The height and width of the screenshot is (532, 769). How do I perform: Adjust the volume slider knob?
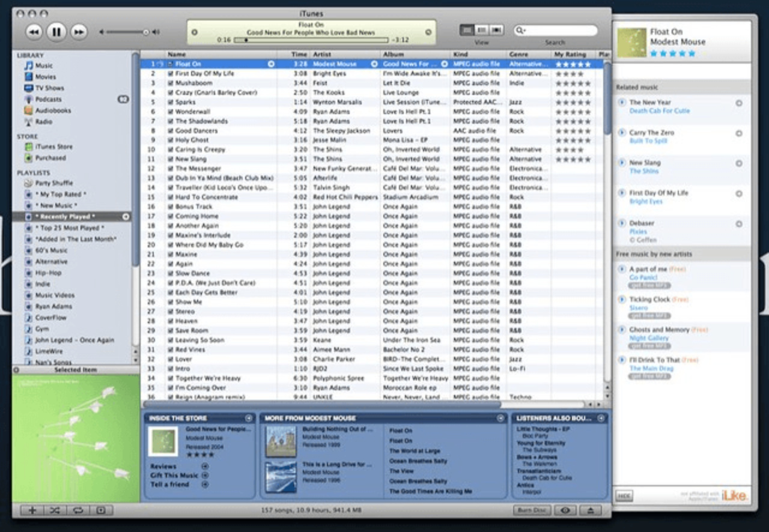click(x=145, y=32)
